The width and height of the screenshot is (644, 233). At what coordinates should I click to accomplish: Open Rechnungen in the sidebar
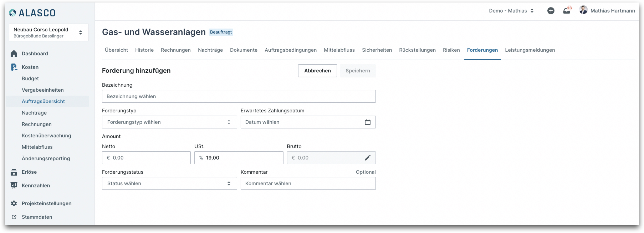[x=37, y=124]
